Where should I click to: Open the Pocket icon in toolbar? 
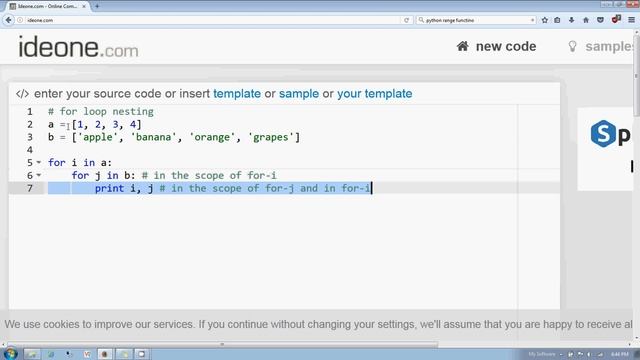(600, 20)
